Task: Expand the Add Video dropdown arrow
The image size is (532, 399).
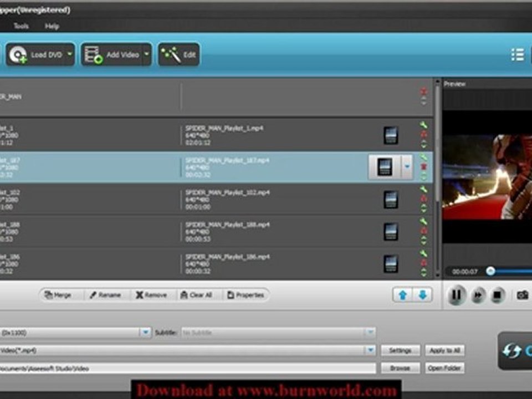Action: pyautogui.click(x=146, y=54)
